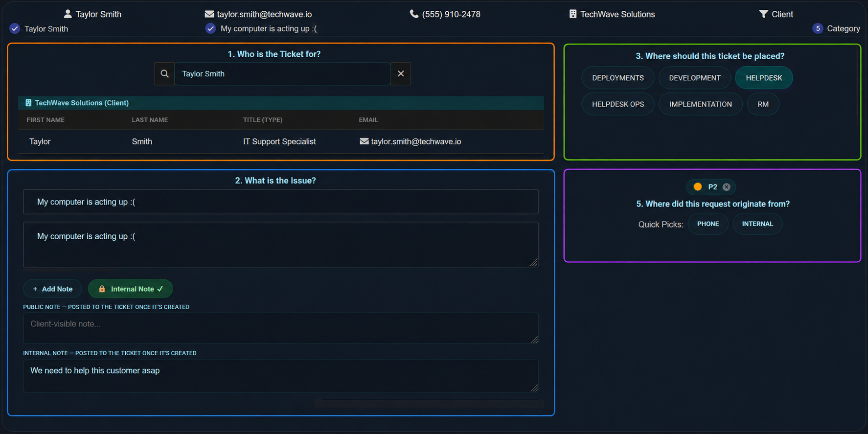
Task: Click the FIRST NAME column header
Action: 46,120
